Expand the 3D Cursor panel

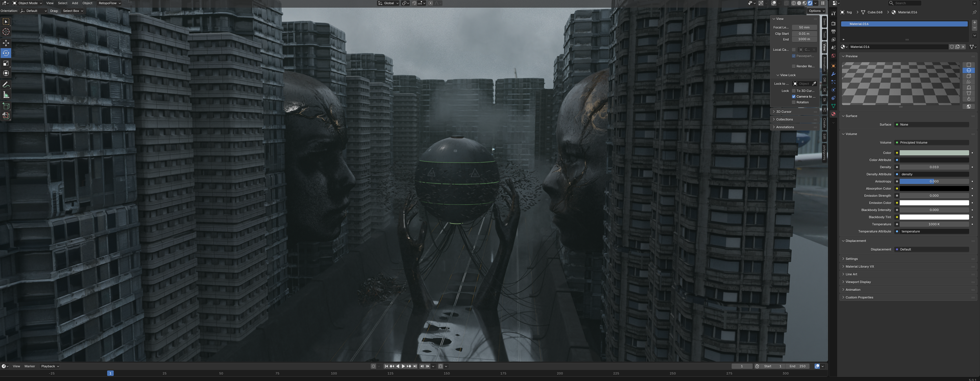tap(782, 111)
